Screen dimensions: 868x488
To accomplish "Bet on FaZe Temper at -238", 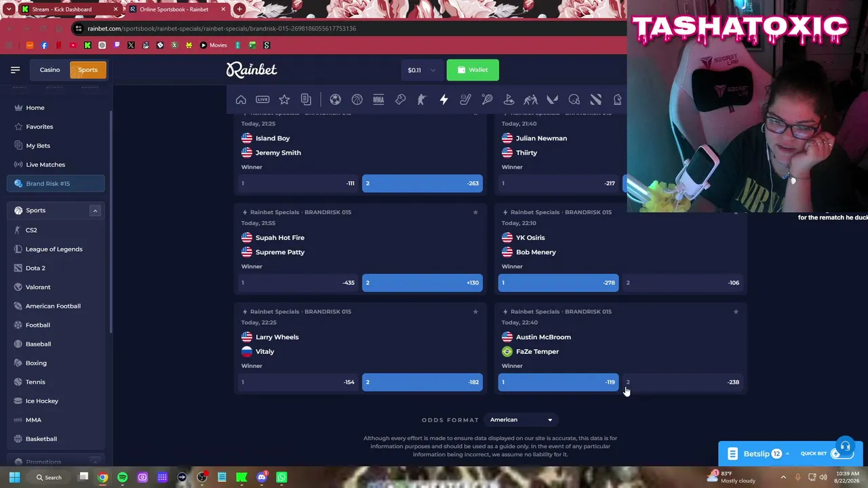I will pos(683,382).
